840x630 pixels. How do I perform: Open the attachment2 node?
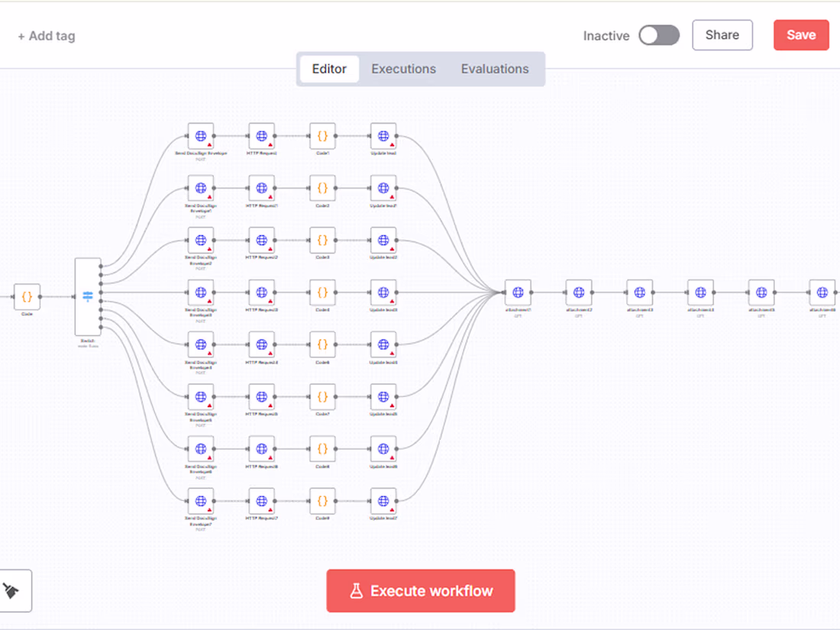tap(579, 292)
